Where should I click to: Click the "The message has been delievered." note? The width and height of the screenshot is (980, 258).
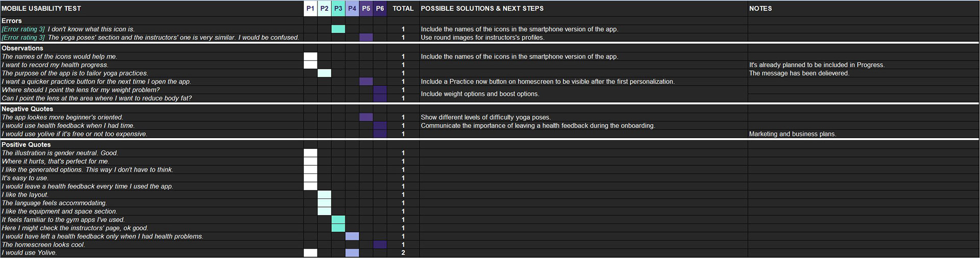(x=799, y=73)
